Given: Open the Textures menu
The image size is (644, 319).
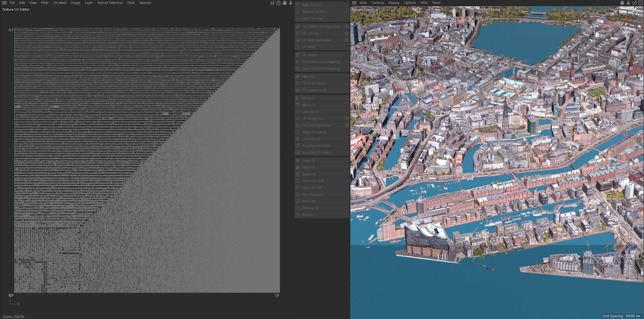Looking at the screenshot, I should click(145, 3).
